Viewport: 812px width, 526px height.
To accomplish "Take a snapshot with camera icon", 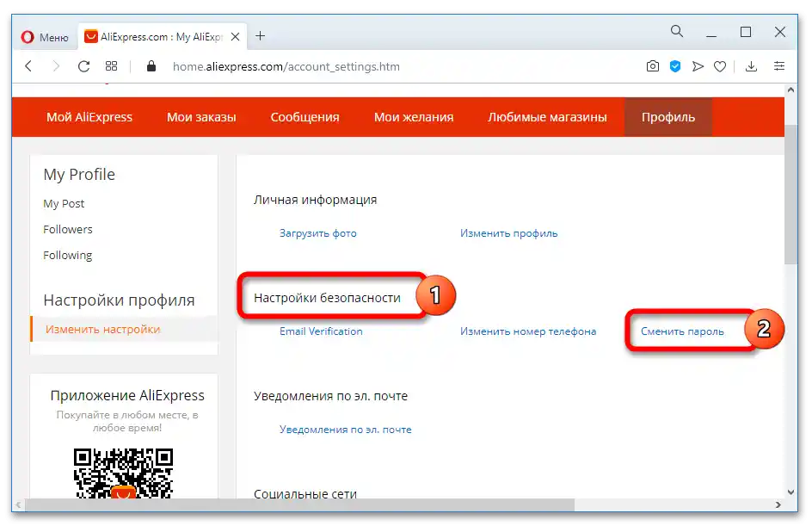I will (x=653, y=66).
